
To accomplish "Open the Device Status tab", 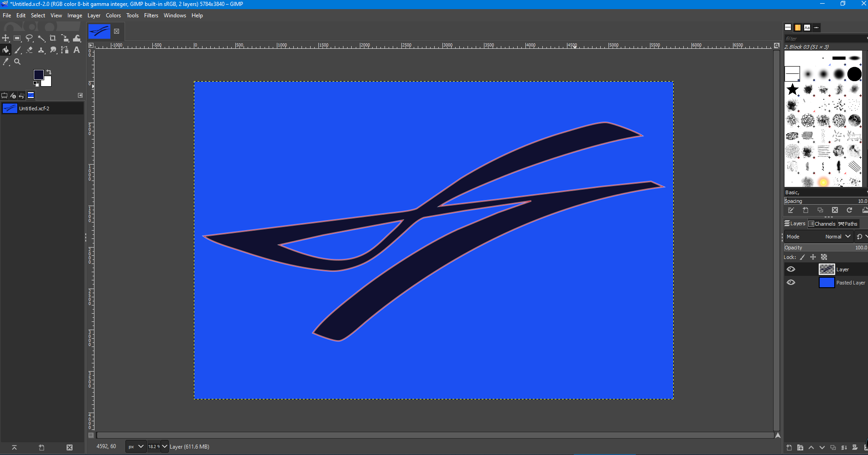I will coord(13,95).
